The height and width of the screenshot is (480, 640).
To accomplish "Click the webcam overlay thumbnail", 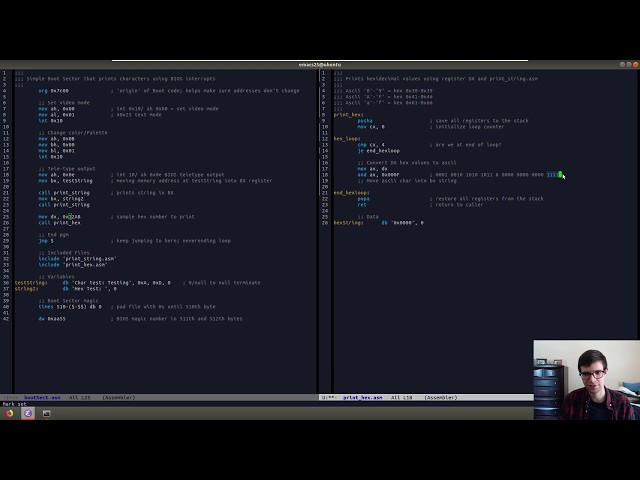I will [x=587, y=380].
